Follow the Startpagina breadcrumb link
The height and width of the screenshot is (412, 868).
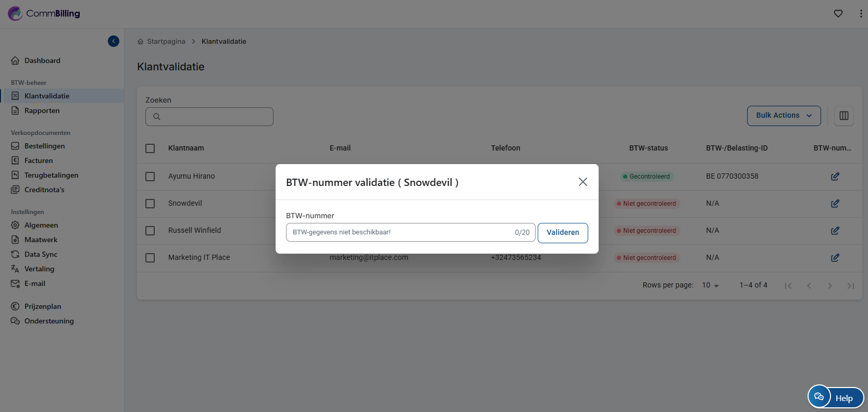tap(166, 42)
